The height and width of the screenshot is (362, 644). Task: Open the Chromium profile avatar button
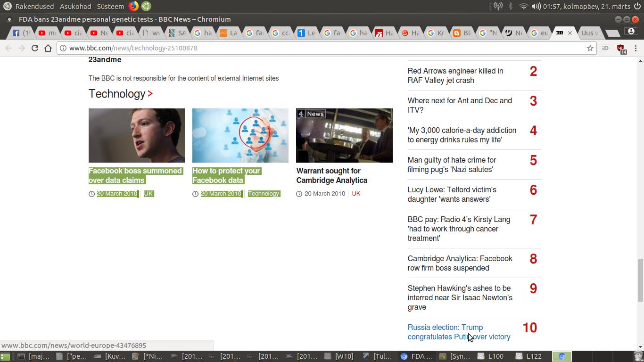pyautogui.click(x=631, y=31)
